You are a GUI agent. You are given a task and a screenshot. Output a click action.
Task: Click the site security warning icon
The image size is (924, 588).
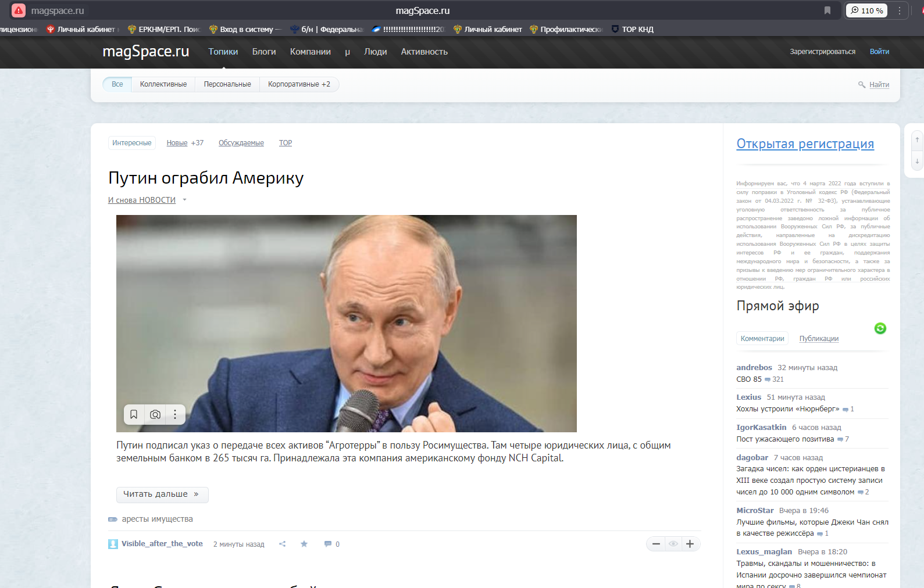pyautogui.click(x=19, y=10)
